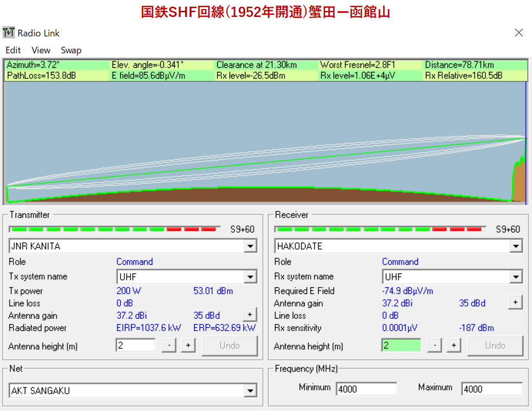Click the transmitter antenna height field

[x=136, y=345]
